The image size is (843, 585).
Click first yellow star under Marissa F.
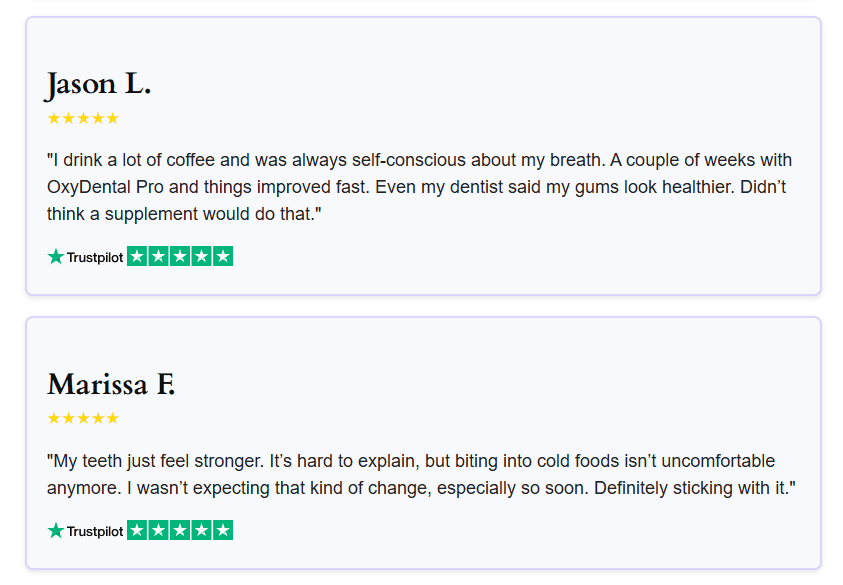click(54, 418)
